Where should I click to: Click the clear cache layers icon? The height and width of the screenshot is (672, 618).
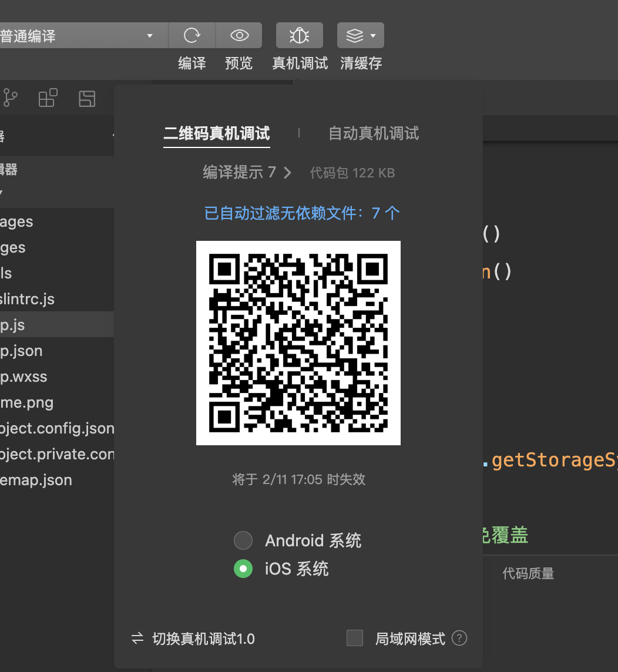(x=354, y=35)
